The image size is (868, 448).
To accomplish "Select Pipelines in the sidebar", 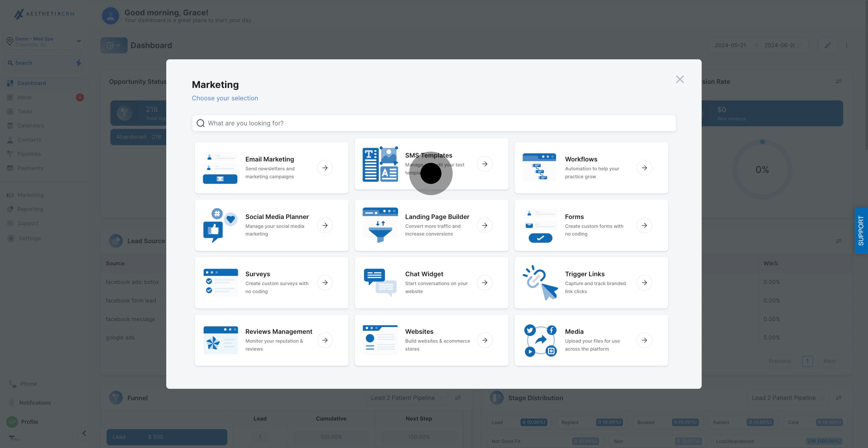I will coord(29,154).
